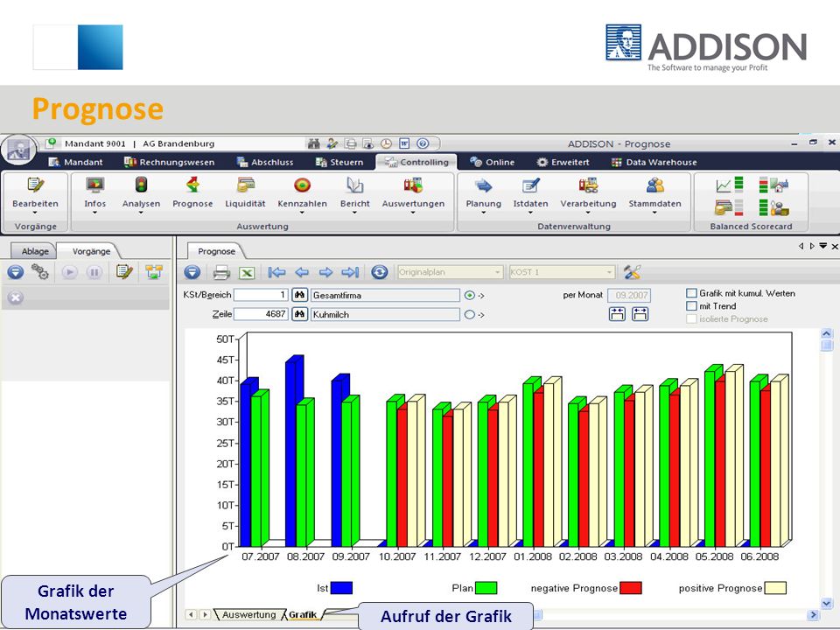Screen dimensions: 840x630
Task: Click the blue Ist legend swatch
Action: 341,588
